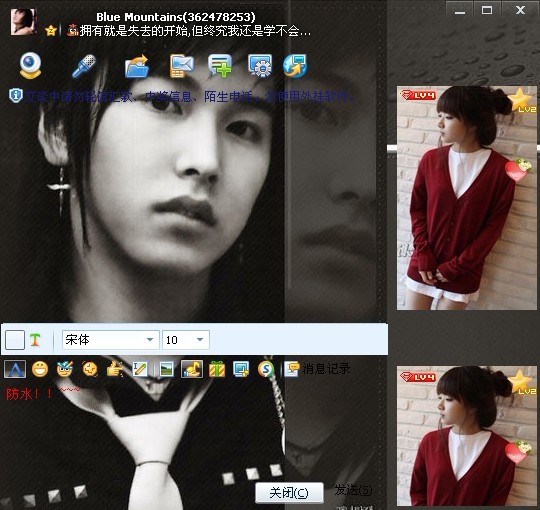Launch remote assistance with the globe monitor icon
Viewport: 540px width, 510px height.
tap(295, 65)
